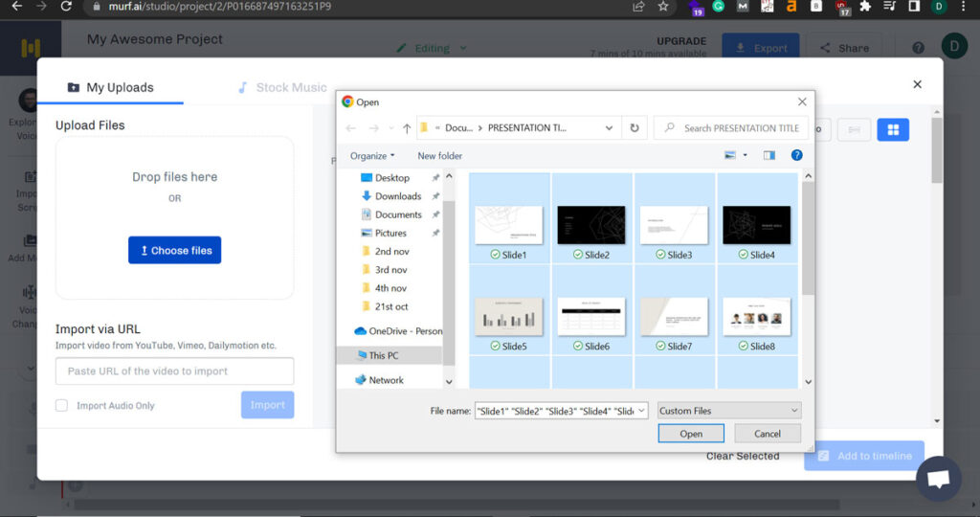Click the browser bookmark star icon
This screenshot has height=517, width=980.
(663, 7)
